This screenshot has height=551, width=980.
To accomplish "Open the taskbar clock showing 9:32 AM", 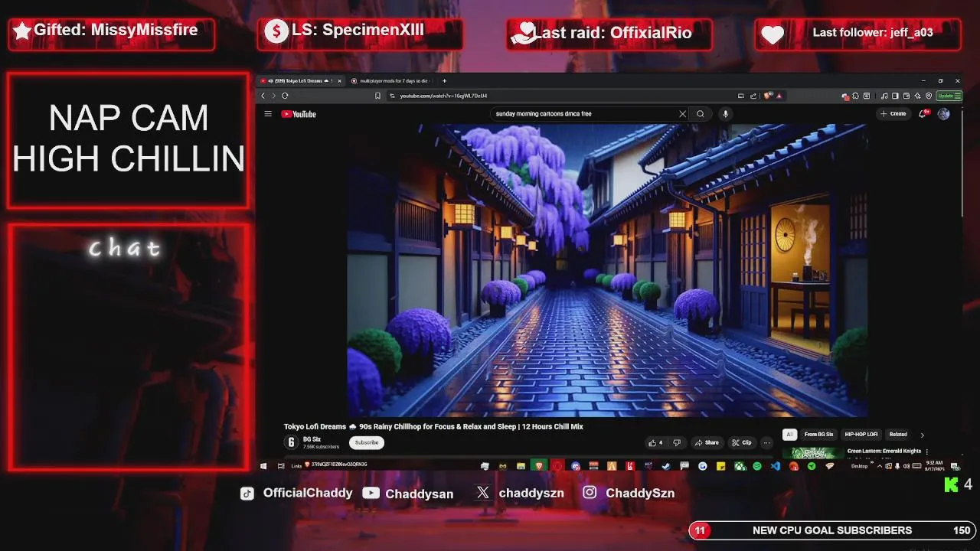I will point(934,465).
